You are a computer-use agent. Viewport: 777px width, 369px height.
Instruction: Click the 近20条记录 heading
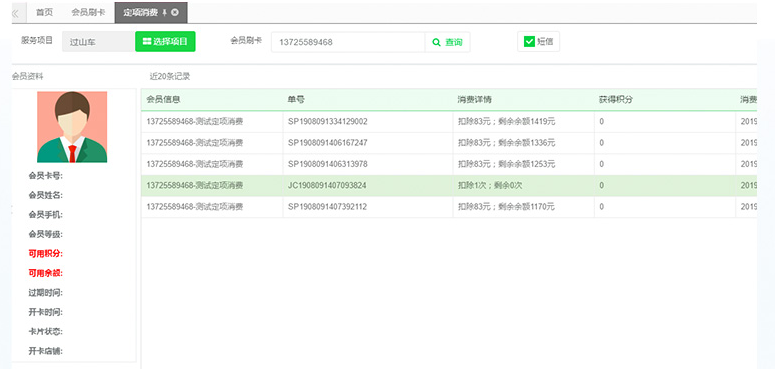point(170,76)
